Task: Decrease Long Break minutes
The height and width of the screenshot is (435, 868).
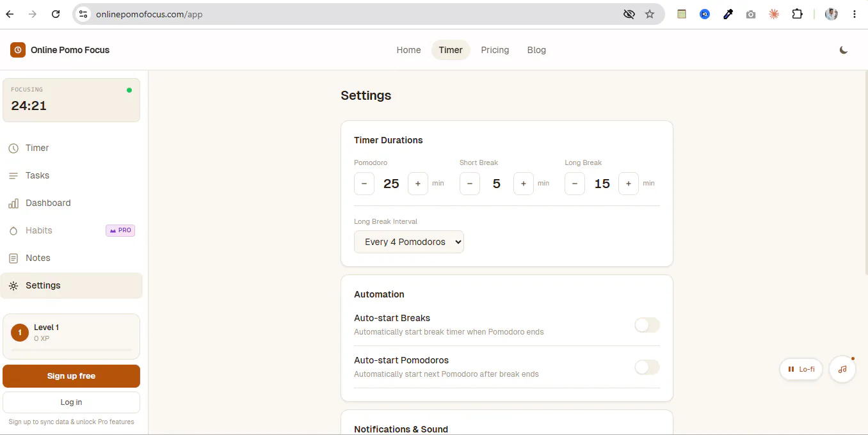Action: [575, 184]
